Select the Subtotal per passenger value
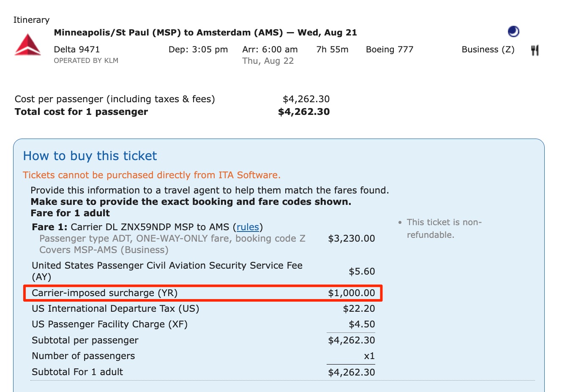 click(x=351, y=340)
